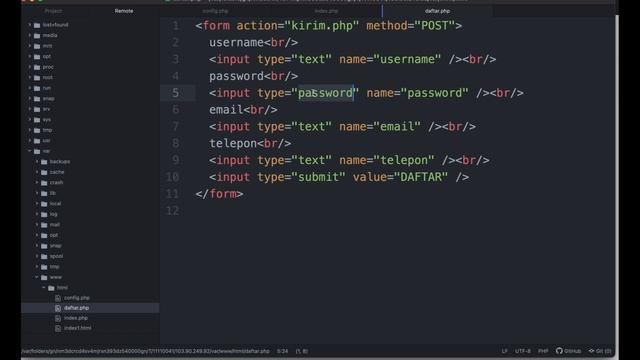This screenshot has height=360, width=640.
Task: Collapse the www folder arrow
Action: pos(37,278)
